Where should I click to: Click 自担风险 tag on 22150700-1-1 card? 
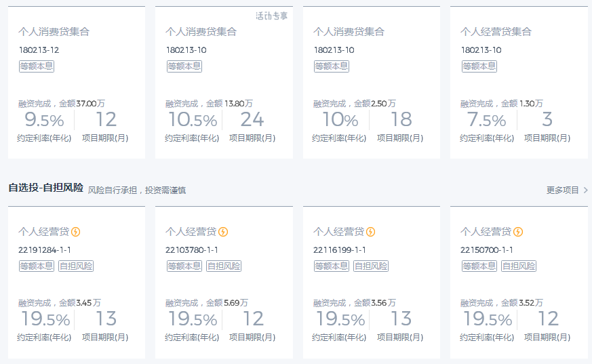(x=518, y=266)
